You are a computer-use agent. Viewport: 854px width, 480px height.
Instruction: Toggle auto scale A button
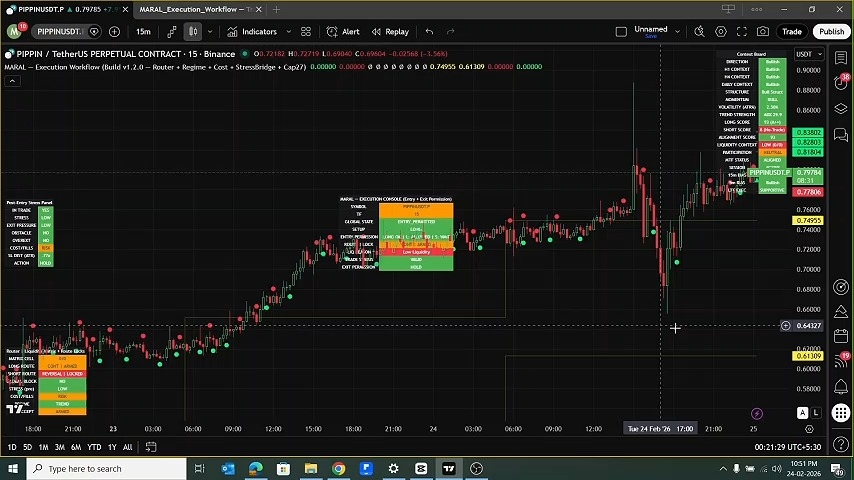point(802,413)
